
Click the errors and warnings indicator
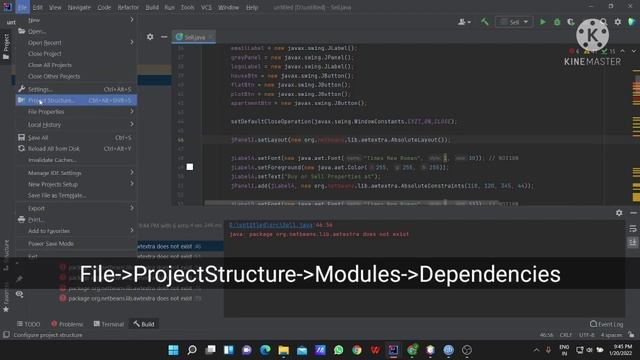(592, 51)
